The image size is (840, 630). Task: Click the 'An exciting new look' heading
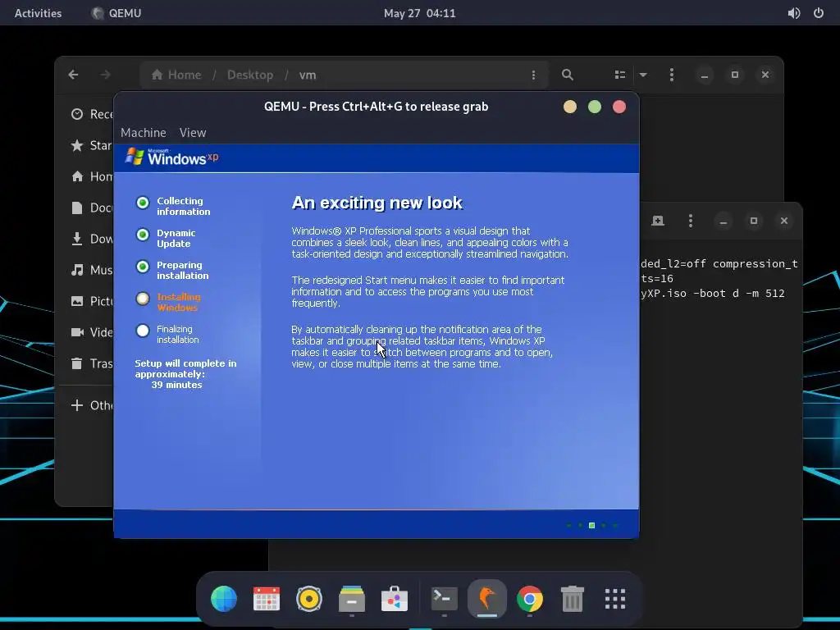click(x=377, y=203)
